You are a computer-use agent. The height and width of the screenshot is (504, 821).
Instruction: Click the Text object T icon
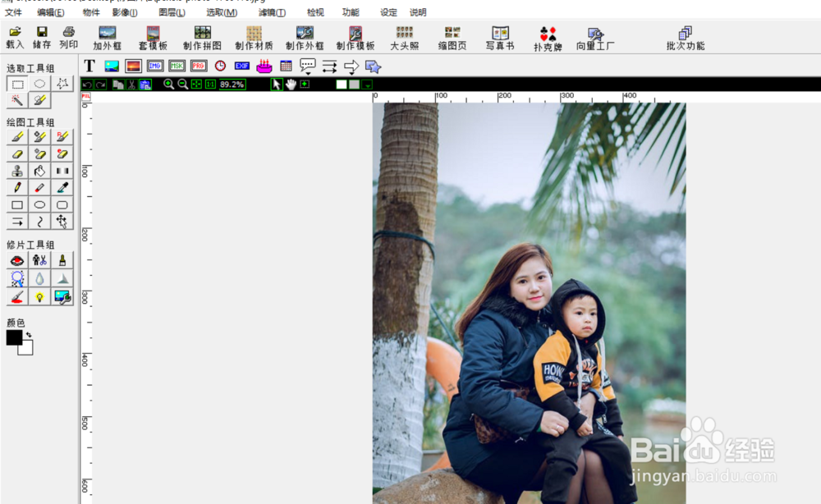tap(89, 66)
